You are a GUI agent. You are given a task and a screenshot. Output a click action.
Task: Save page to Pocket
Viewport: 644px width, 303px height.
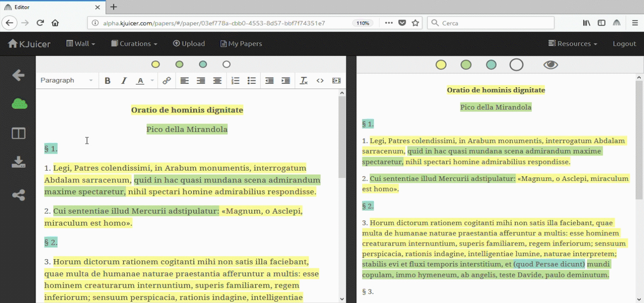point(402,23)
